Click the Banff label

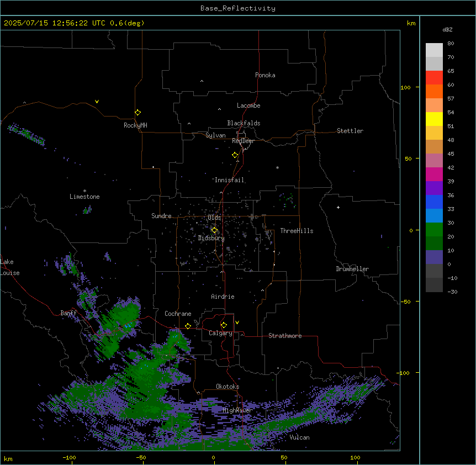[x=68, y=313]
